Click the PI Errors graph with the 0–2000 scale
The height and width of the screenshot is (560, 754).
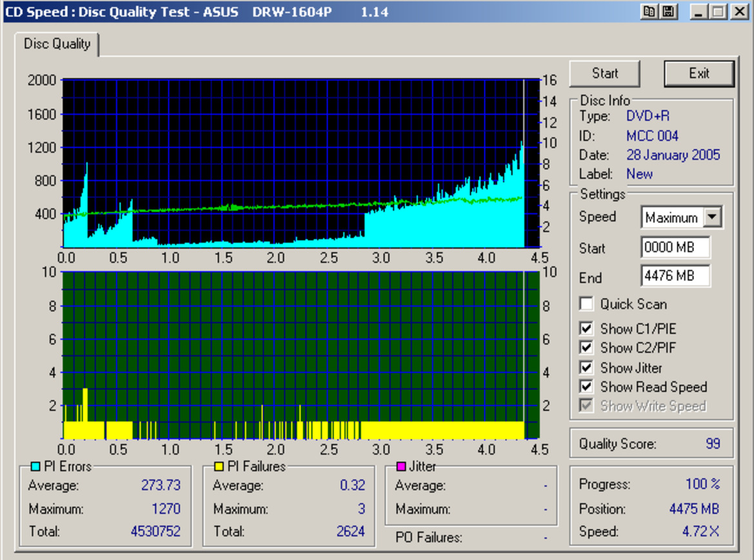pyautogui.click(x=301, y=163)
